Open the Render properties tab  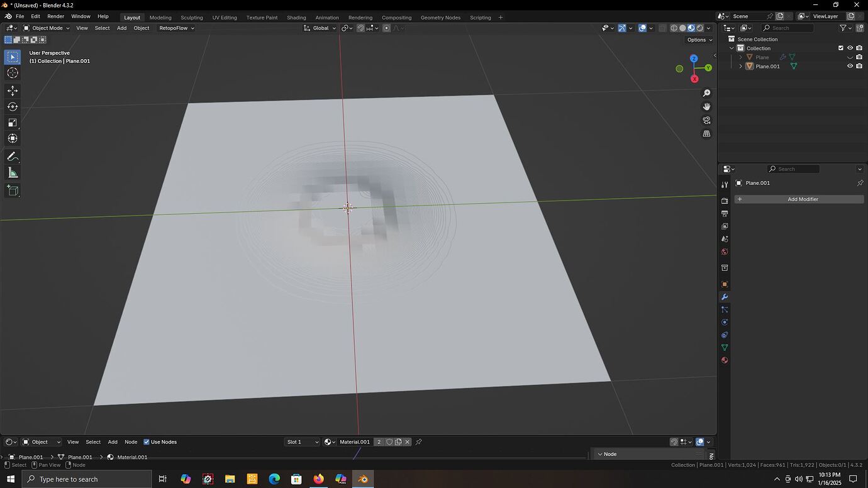pyautogui.click(x=725, y=201)
